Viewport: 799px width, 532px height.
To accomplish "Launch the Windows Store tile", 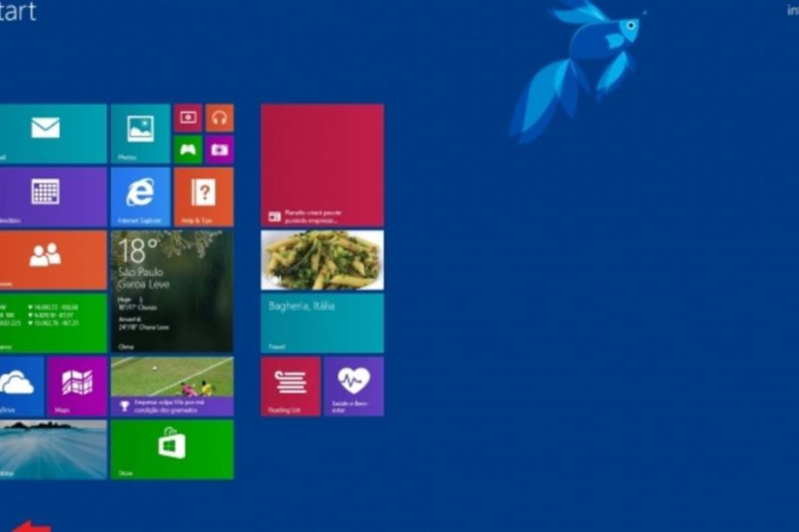I will pyautogui.click(x=172, y=450).
